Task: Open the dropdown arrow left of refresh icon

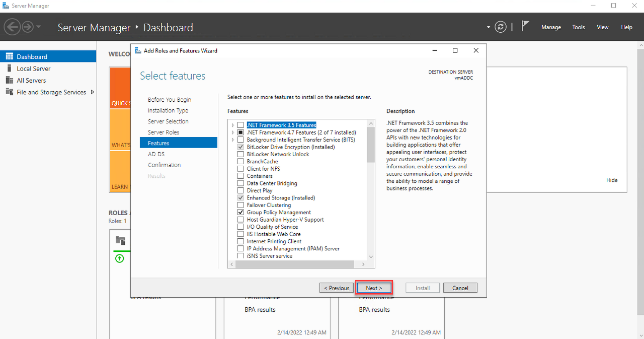Action: tap(488, 27)
